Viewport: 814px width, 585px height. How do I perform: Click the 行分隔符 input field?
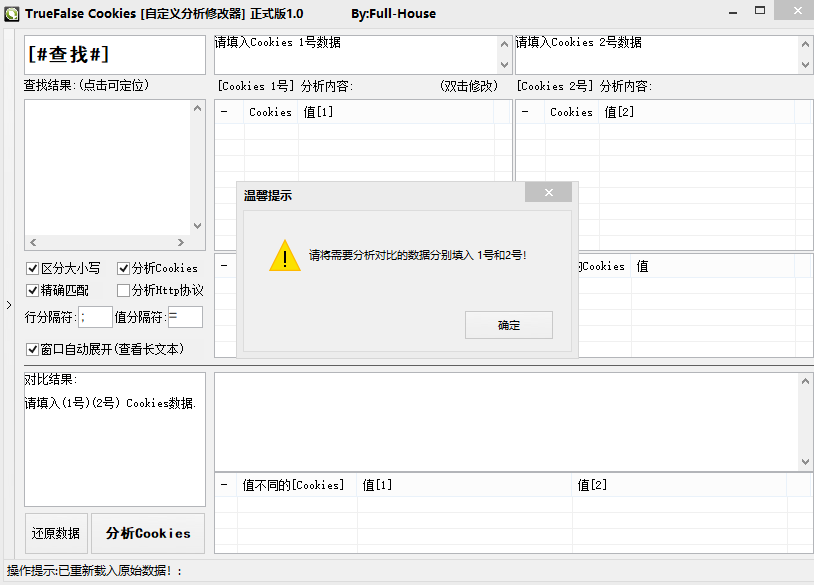[x=95, y=317]
